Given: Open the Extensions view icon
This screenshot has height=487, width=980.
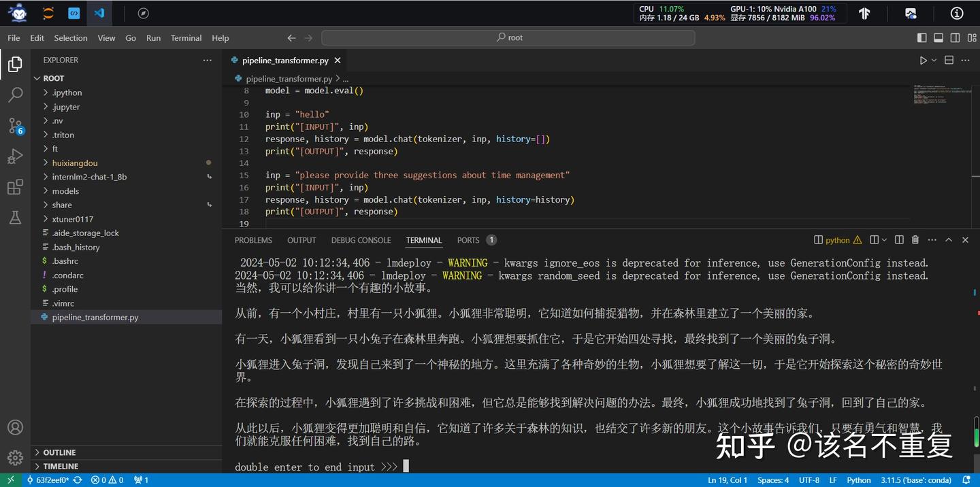Looking at the screenshot, I should [15, 186].
